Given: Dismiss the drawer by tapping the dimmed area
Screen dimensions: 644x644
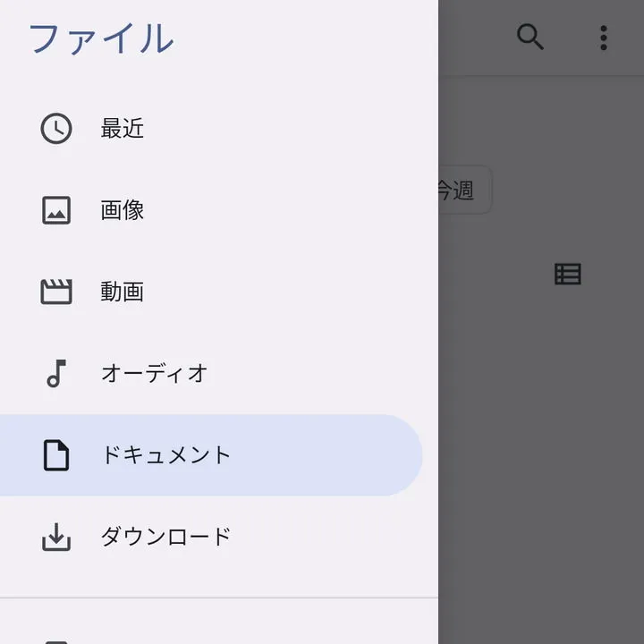Looking at the screenshot, I should (541, 447).
